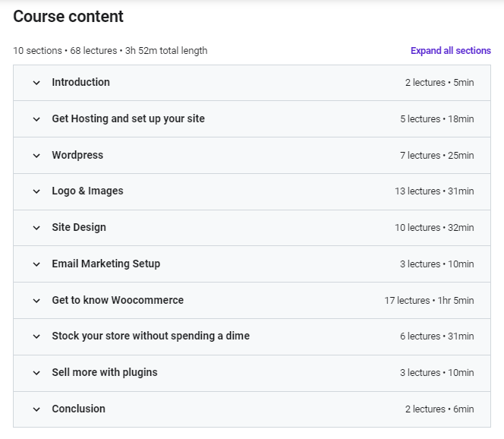Expand the Email Marketing Setup chevron
This screenshot has width=504, height=439.
click(36, 264)
